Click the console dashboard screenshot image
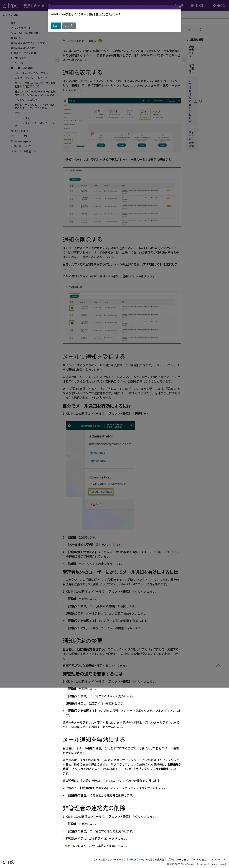 pyautogui.click(x=122, y=125)
